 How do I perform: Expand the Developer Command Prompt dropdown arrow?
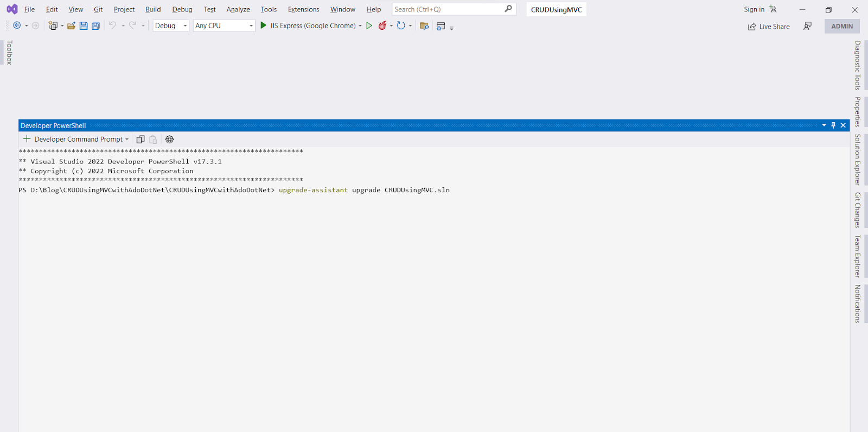(127, 139)
